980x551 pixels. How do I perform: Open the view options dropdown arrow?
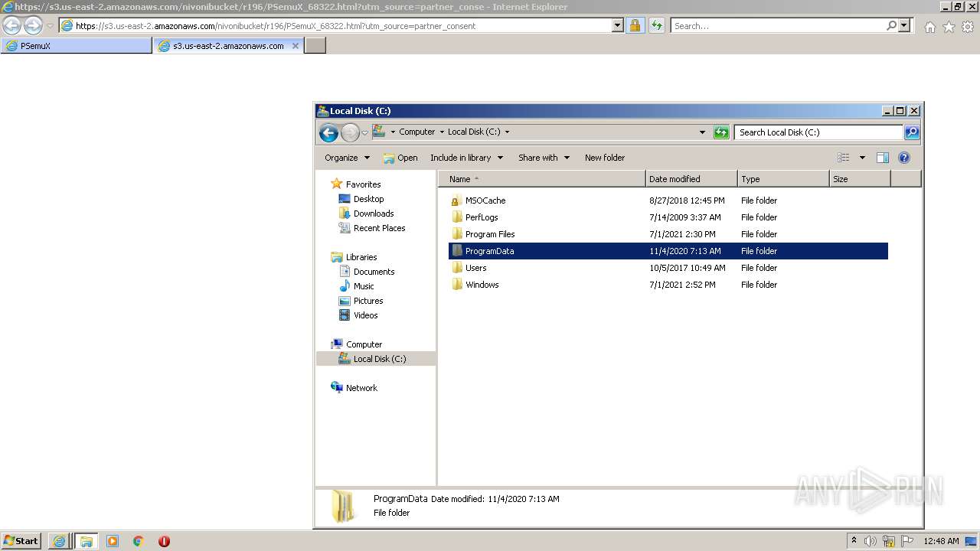tap(862, 158)
